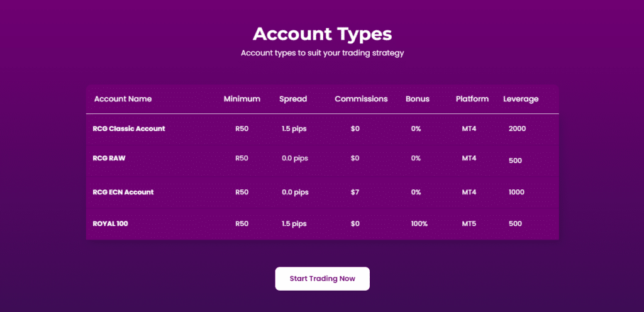Click the 0% bonus of RCG Classic Account
644x312 pixels.
tap(416, 128)
